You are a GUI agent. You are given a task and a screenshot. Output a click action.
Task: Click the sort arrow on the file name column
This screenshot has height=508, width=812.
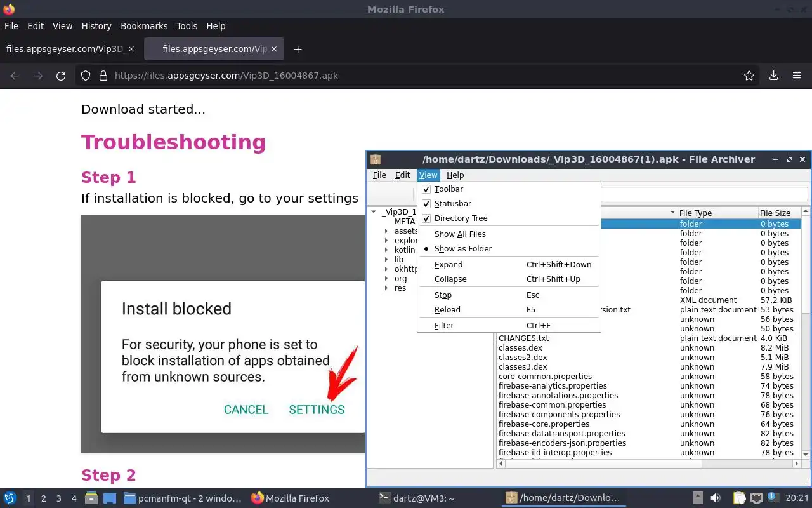click(672, 213)
